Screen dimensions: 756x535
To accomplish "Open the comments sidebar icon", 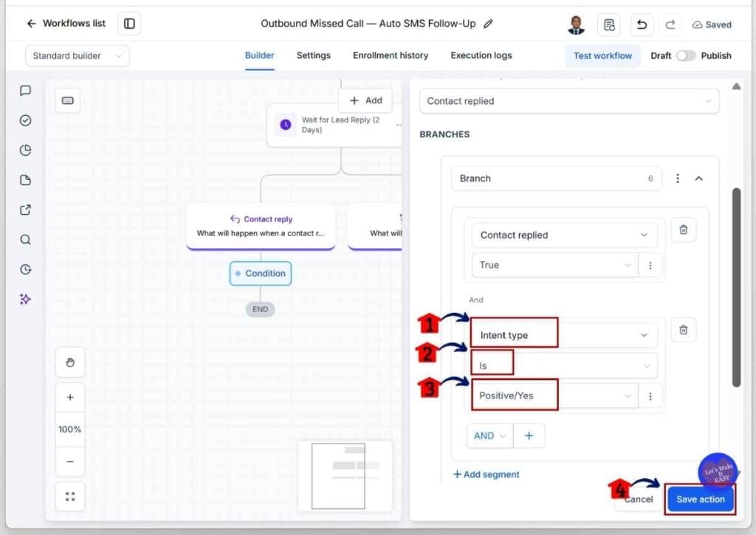I will pos(26,91).
